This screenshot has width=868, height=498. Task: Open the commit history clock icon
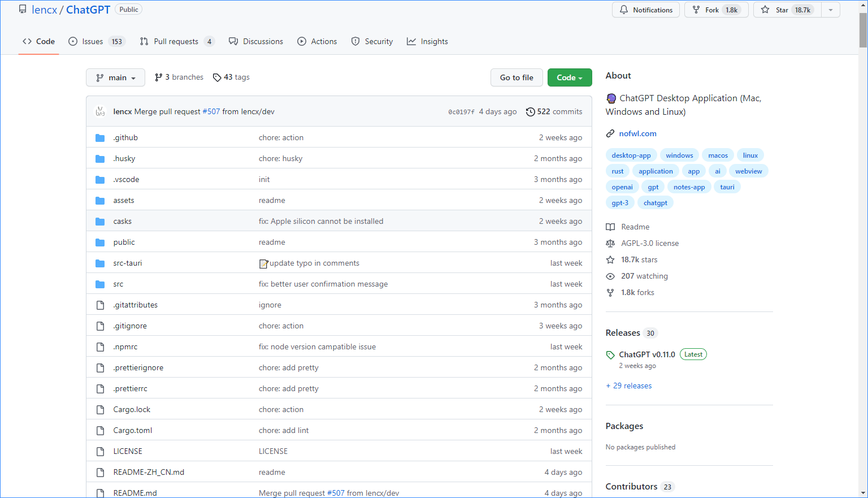click(x=530, y=112)
